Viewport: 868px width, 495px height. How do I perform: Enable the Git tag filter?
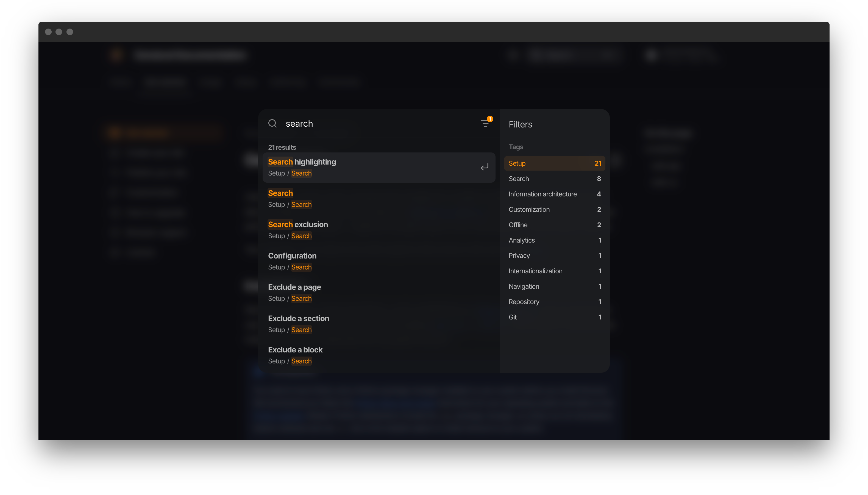(554, 317)
